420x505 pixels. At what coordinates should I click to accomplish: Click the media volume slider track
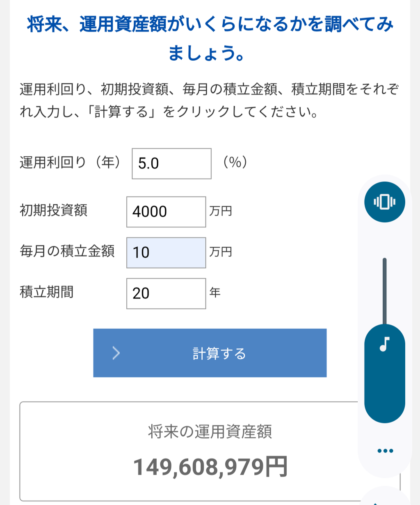pos(384,291)
